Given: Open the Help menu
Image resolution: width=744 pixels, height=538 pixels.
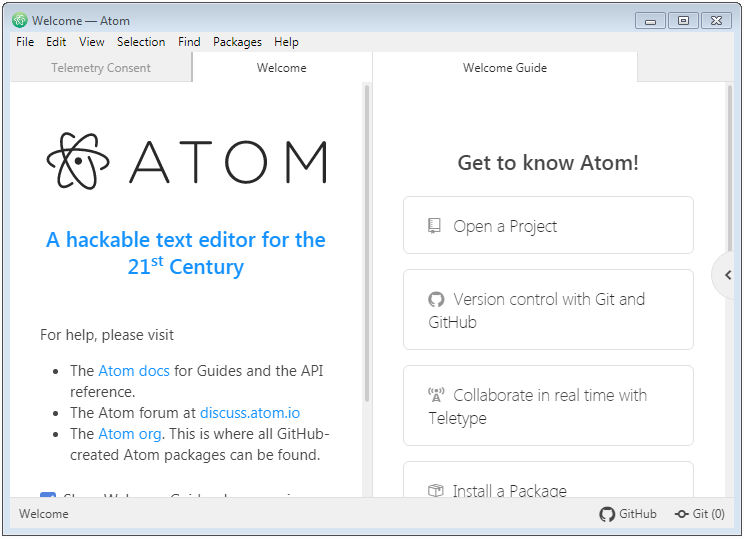Looking at the screenshot, I should pos(286,42).
